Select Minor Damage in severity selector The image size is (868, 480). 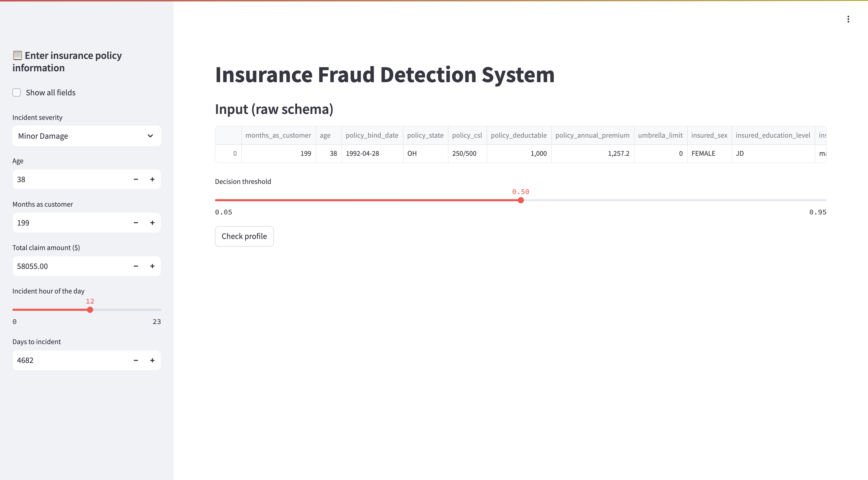pyautogui.click(x=86, y=136)
